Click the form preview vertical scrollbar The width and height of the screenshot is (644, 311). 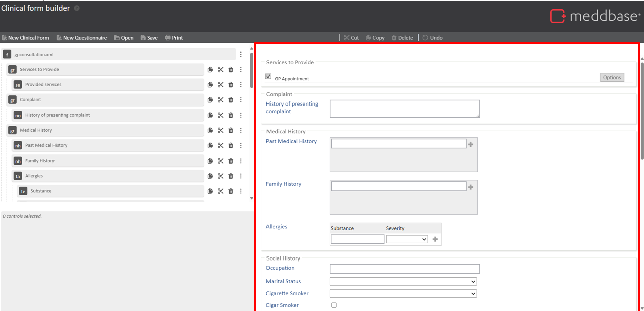pyautogui.click(x=642, y=111)
